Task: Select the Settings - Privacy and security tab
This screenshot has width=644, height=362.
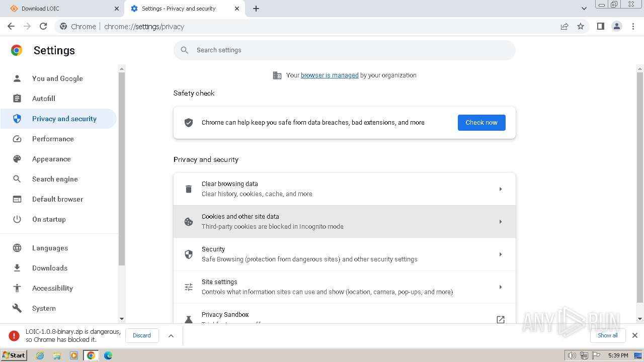Action: coord(184,9)
